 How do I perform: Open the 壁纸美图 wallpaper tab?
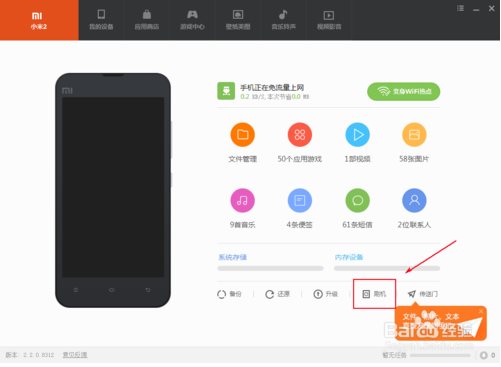238,20
